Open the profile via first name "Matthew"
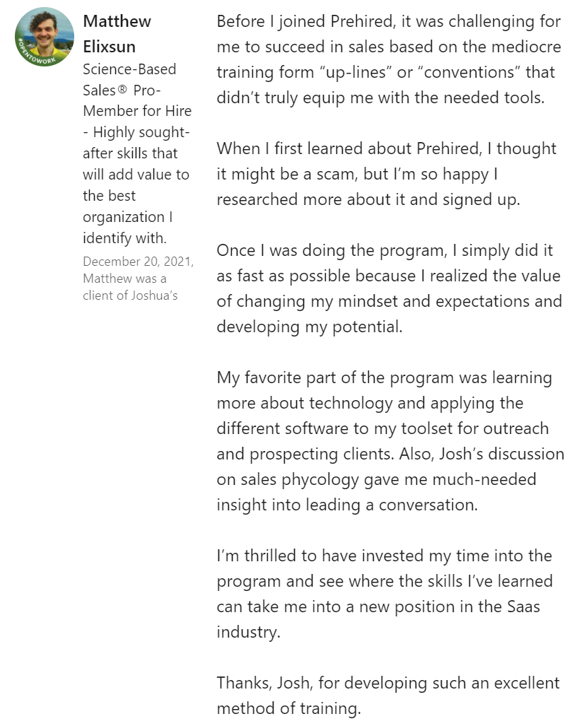The height and width of the screenshot is (726, 588). click(x=117, y=21)
